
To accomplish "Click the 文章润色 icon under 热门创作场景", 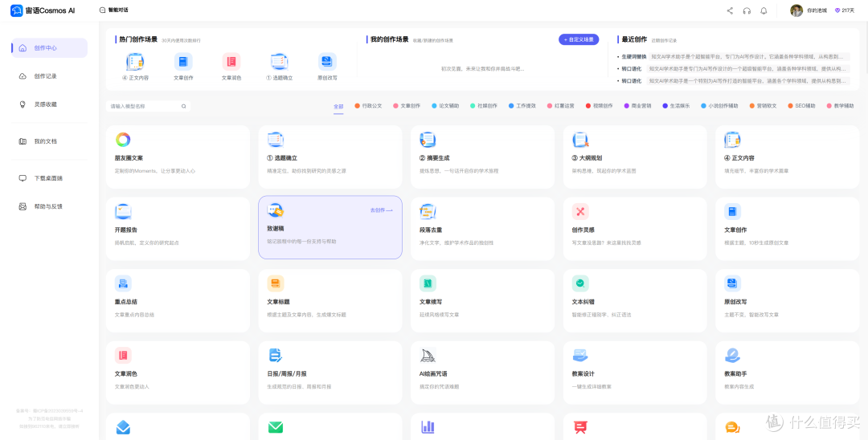I will pos(231,61).
